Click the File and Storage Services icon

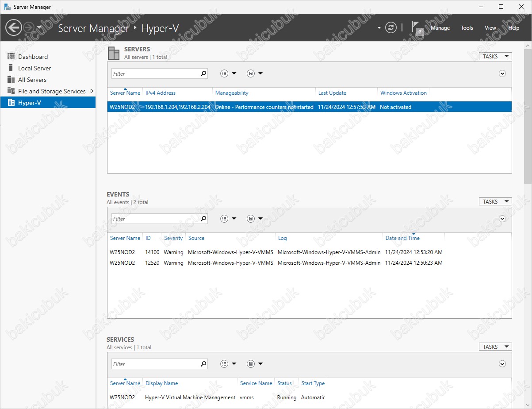(x=11, y=91)
